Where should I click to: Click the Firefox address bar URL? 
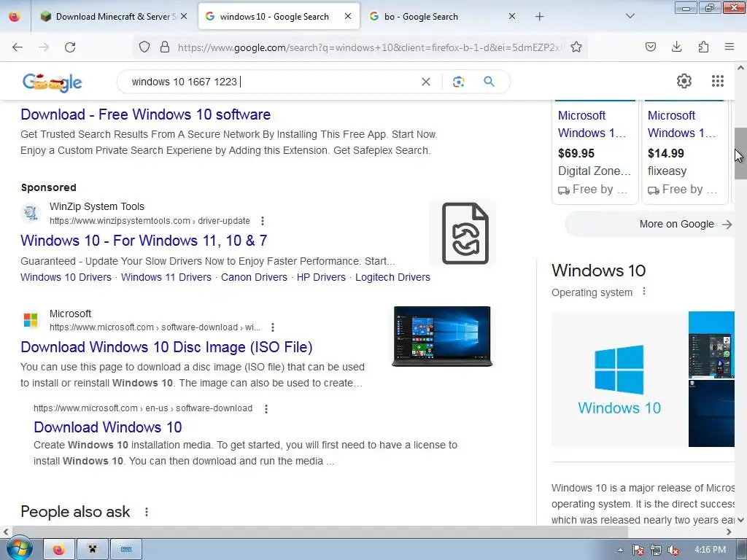[370, 47]
